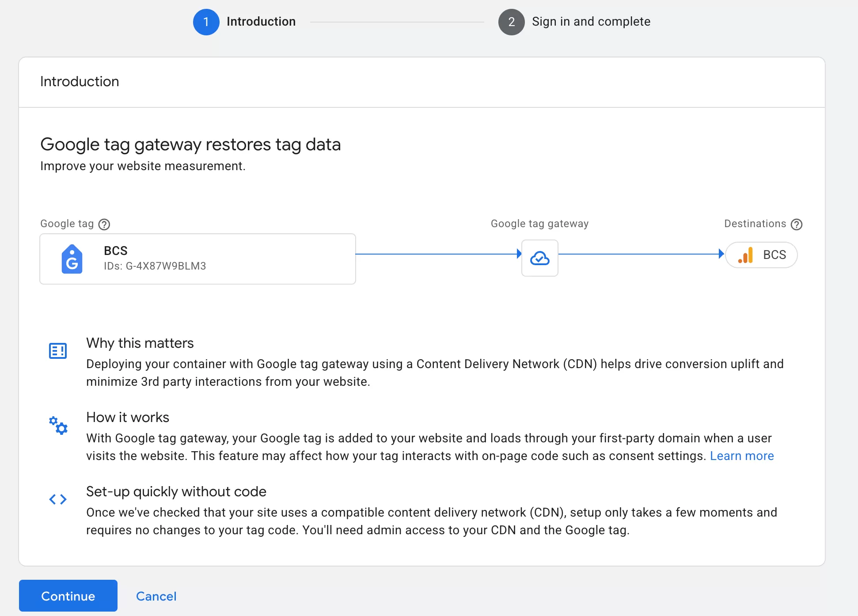Click the 'Destinations' label text

[755, 224]
